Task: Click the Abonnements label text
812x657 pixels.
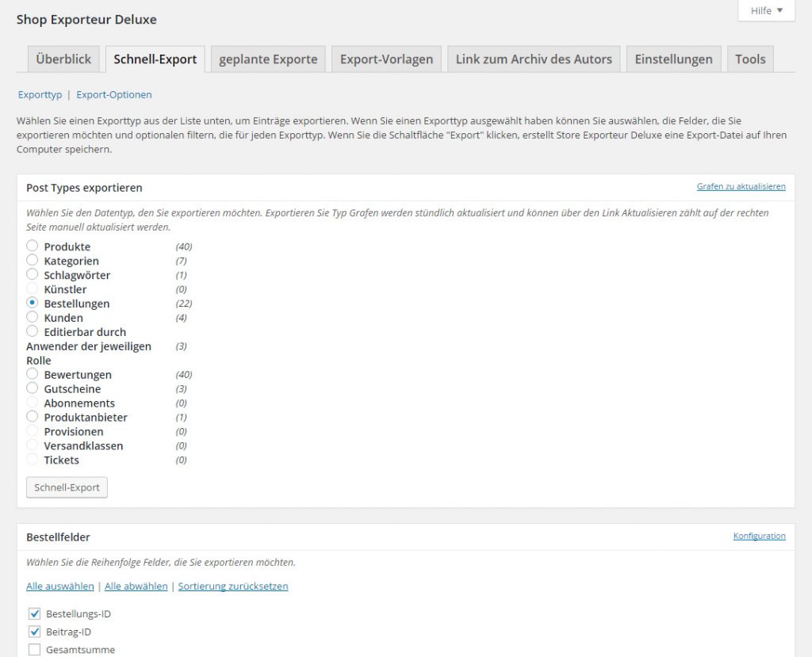Action: coord(79,403)
